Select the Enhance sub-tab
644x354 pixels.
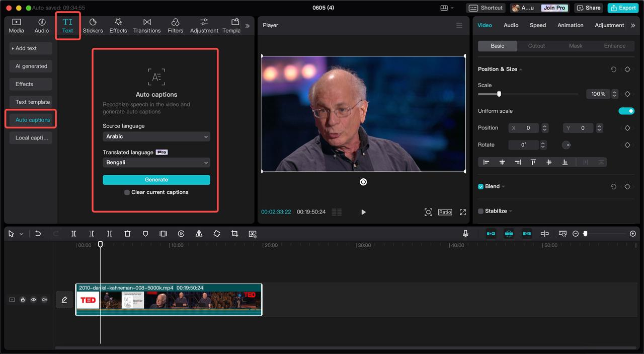tap(615, 46)
